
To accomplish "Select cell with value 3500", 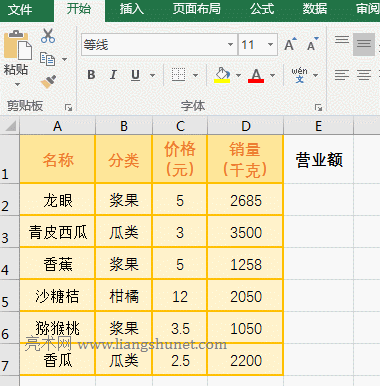I will click(x=246, y=232).
